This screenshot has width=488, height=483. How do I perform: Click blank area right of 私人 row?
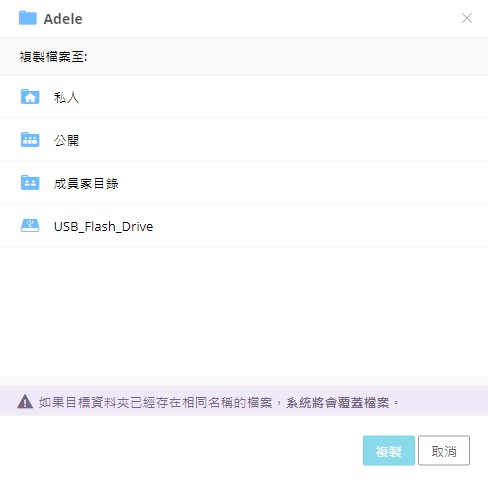283,97
